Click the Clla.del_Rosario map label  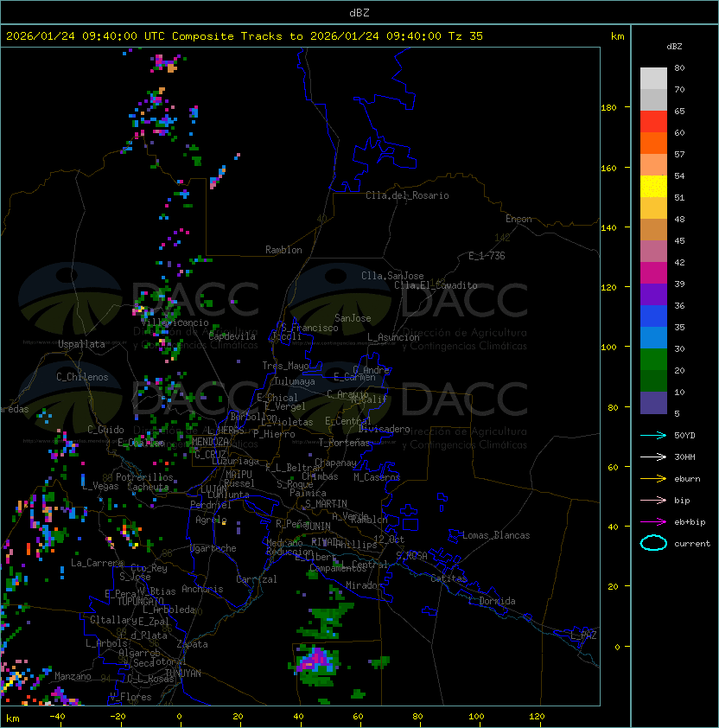(x=407, y=195)
